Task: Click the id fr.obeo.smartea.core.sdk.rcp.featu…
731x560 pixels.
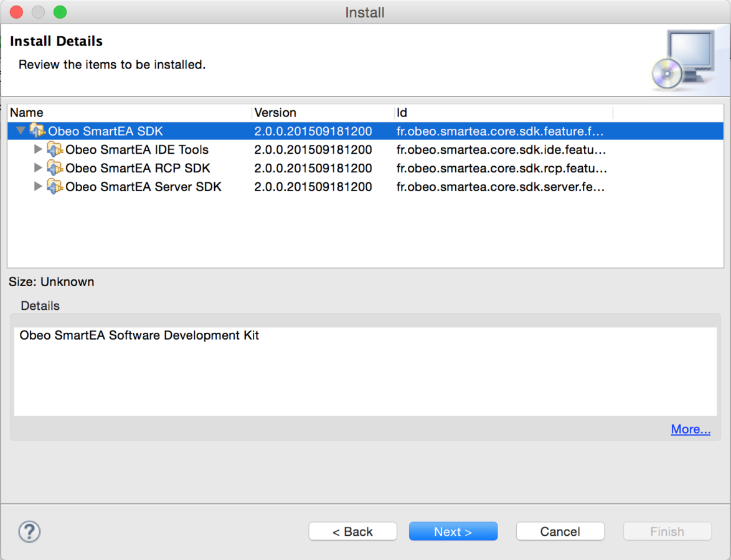Action: 502,168
